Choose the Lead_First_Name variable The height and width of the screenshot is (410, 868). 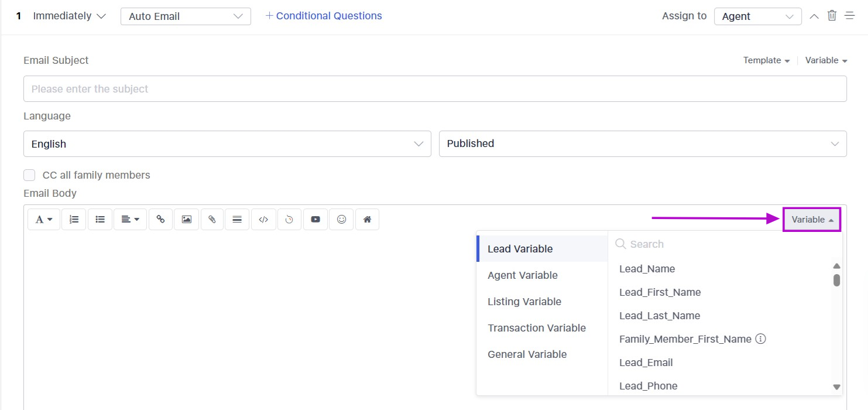coord(660,292)
